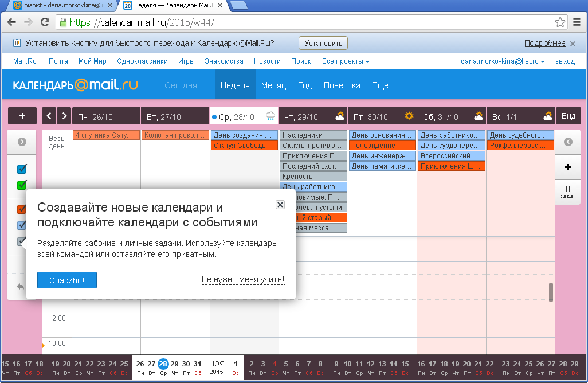The image size is (588, 383).
Task: Open the Новости link
Action: coord(268,61)
